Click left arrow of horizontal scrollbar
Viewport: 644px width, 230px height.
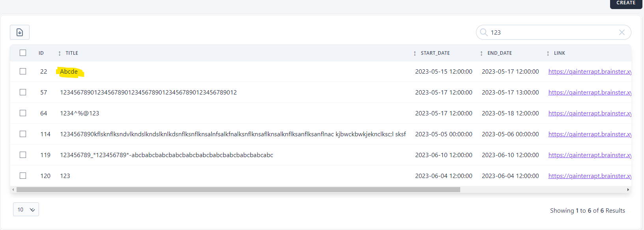point(13,190)
